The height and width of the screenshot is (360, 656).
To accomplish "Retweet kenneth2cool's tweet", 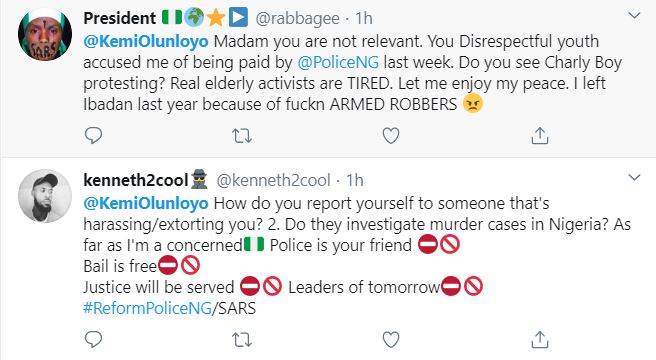I will coord(242,340).
